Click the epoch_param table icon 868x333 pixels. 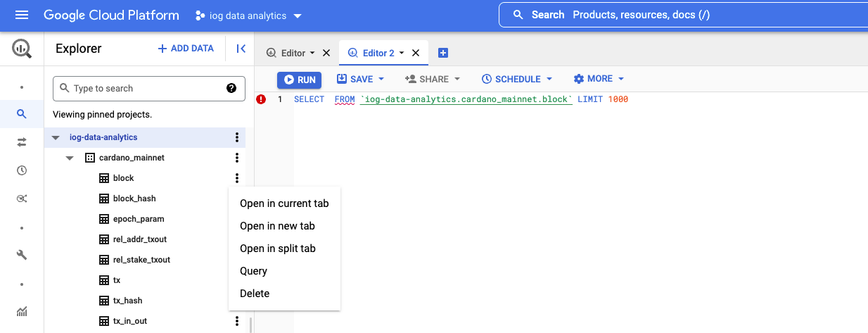point(104,219)
